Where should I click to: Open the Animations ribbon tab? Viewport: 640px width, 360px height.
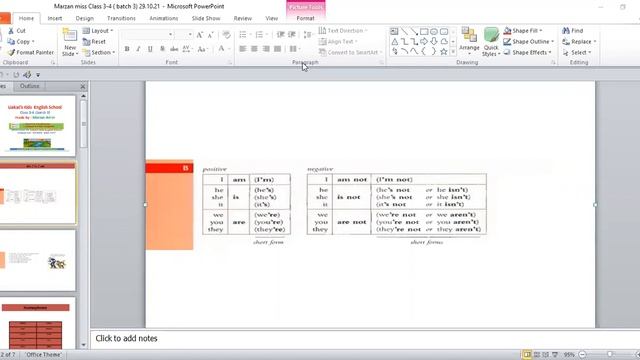pos(164,18)
